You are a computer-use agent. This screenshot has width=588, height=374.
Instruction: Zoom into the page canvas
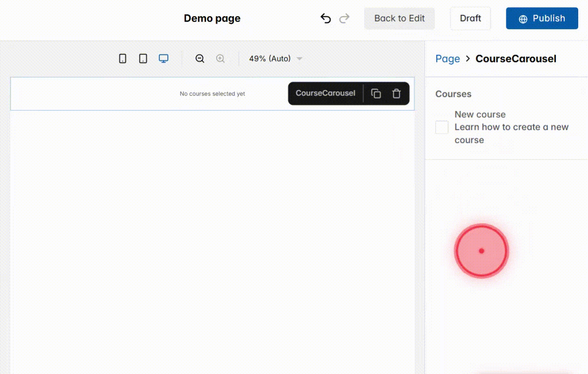[x=220, y=58]
